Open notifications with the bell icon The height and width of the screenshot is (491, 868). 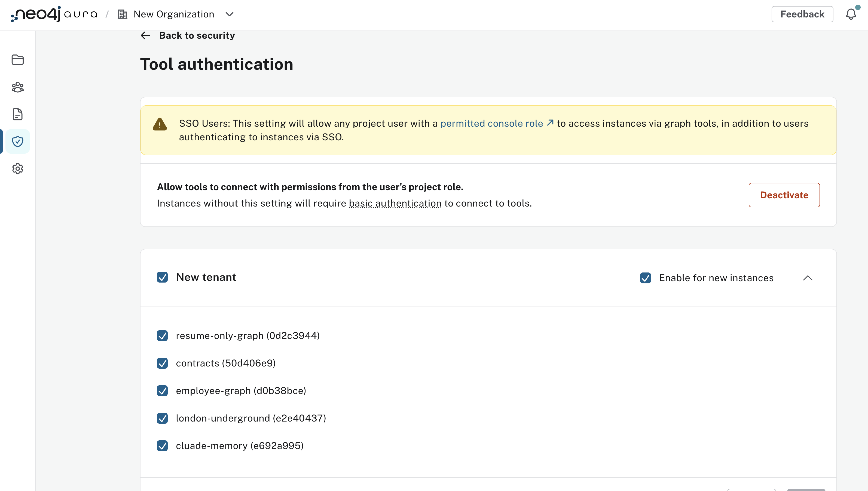tap(851, 14)
